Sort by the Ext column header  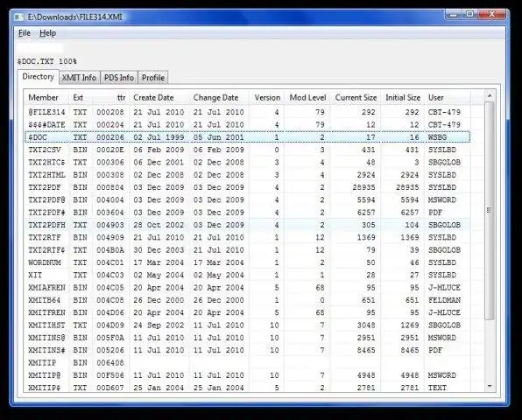click(81, 98)
